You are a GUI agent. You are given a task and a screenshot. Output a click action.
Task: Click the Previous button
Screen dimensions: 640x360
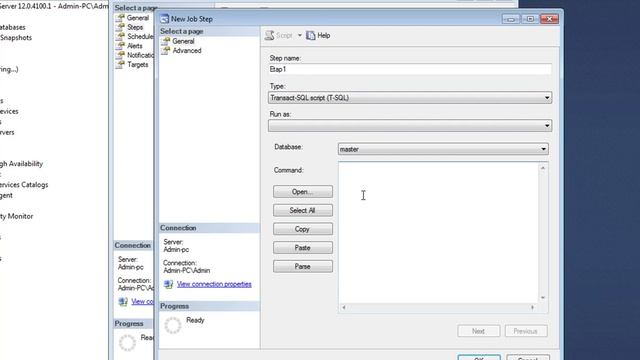pyautogui.click(x=526, y=331)
